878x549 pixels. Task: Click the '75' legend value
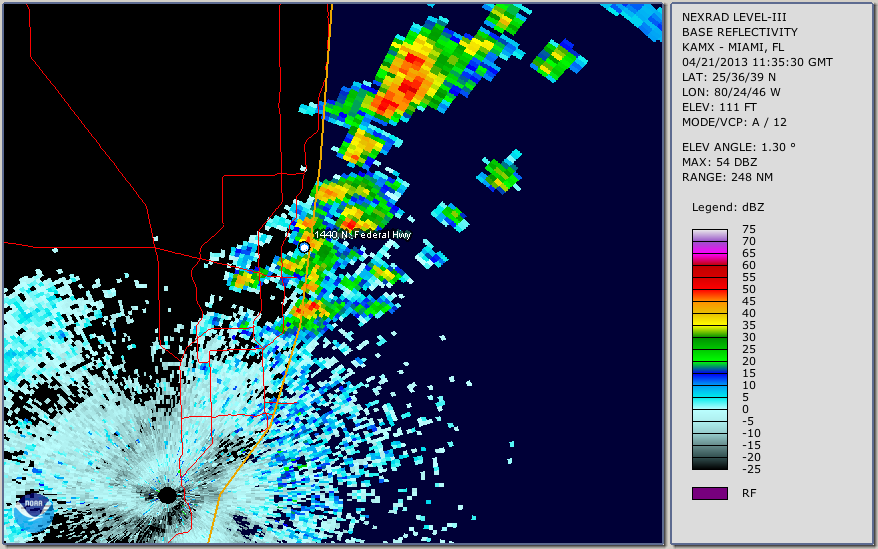[x=749, y=229]
